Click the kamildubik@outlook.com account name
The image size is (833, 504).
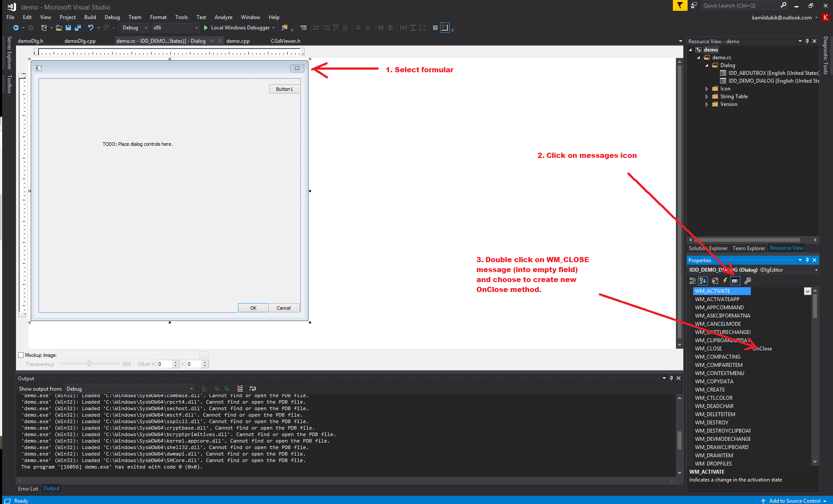point(782,18)
